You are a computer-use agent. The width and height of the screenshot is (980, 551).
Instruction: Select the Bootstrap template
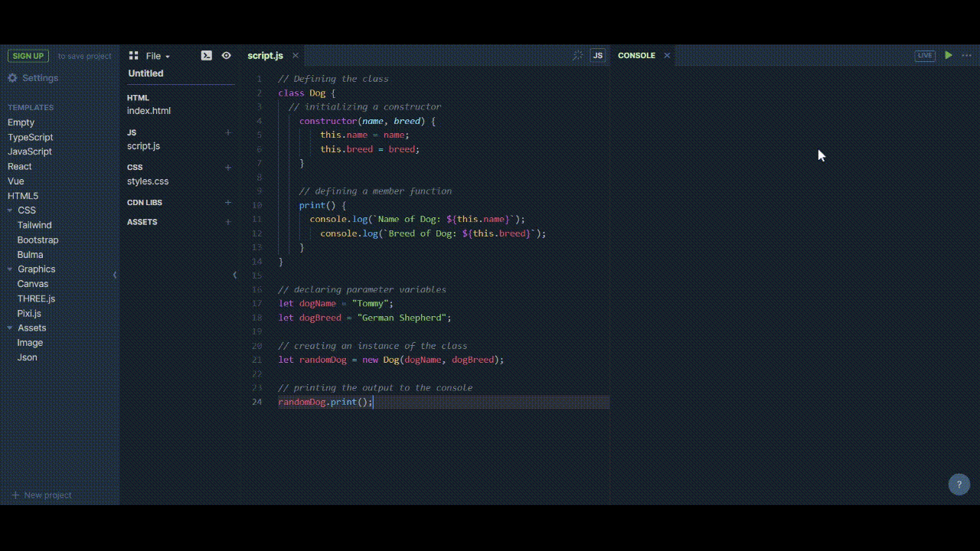pyautogui.click(x=38, y=240)
